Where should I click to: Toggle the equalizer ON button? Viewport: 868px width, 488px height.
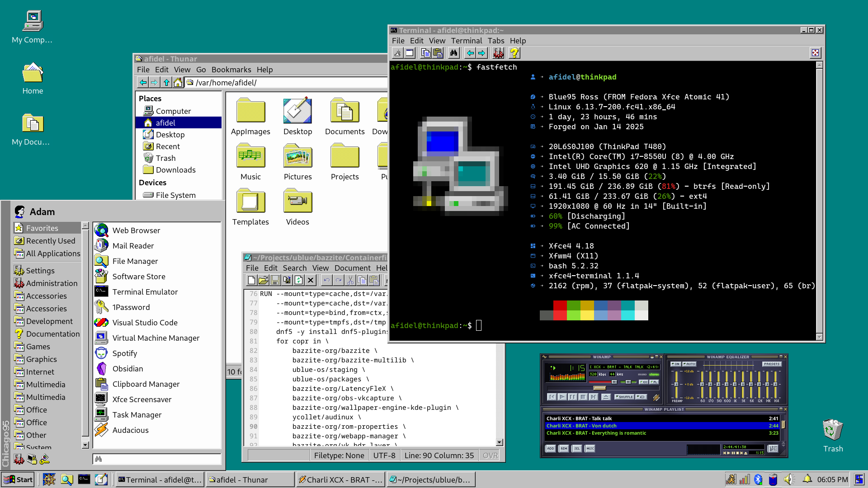675,364
